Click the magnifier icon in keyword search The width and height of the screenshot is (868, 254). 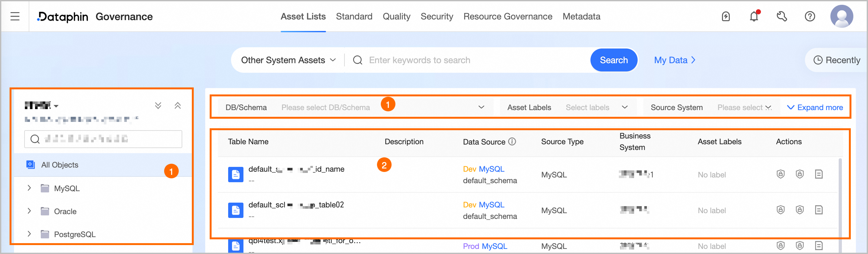click(358, 60)
